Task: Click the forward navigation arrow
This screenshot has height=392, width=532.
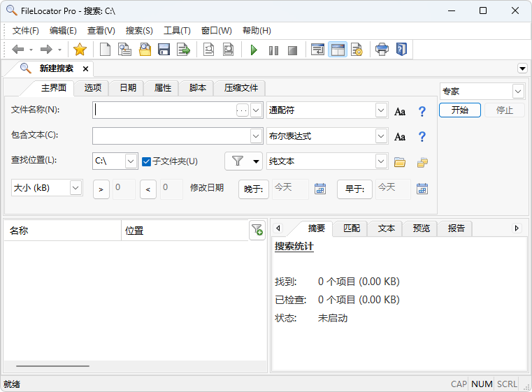Action: click(x=46, y=50)
